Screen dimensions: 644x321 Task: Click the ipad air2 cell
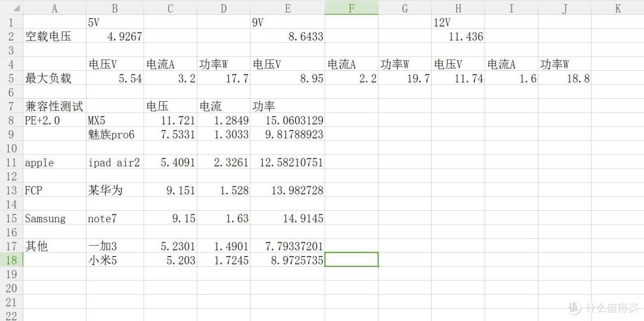coord(115,163)
